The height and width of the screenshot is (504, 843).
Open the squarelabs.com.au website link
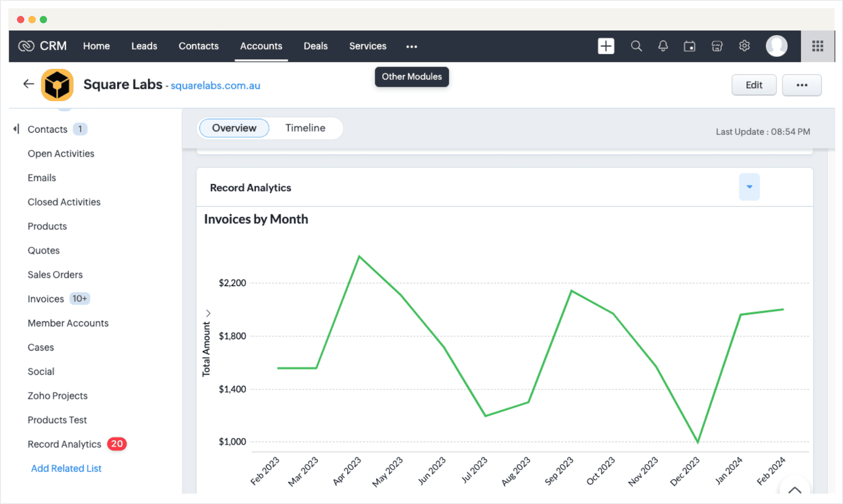click(x=215, y=86)
